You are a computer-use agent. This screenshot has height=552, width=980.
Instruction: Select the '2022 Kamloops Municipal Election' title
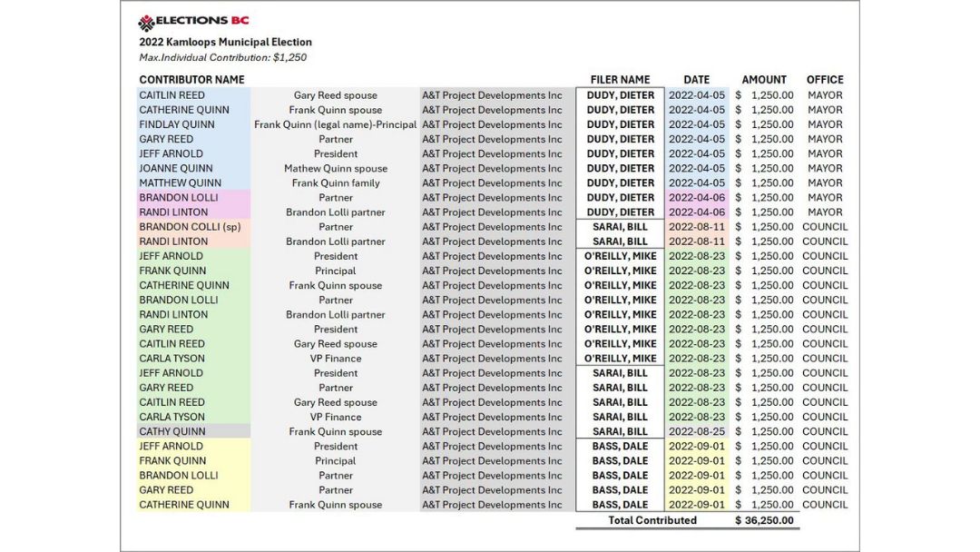pos(226,42)
